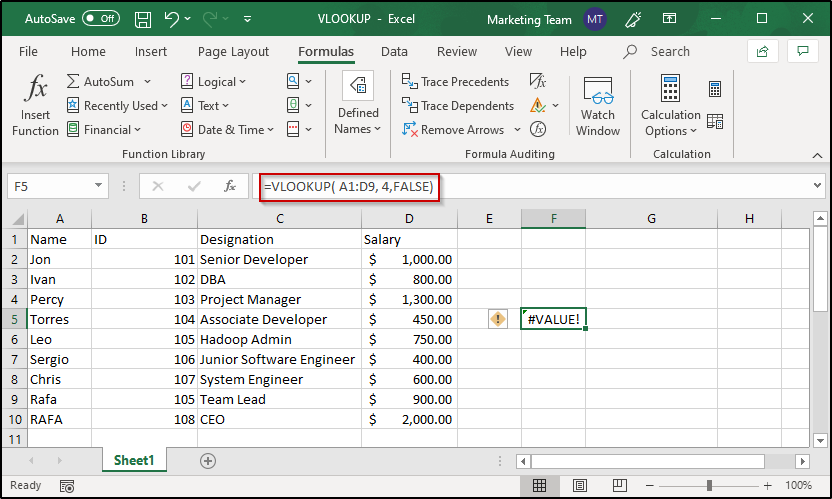The height and width of the screenshot is (499, 832).
Task: Switch to Page Layout view in status bar
Action: click(579, 485)
